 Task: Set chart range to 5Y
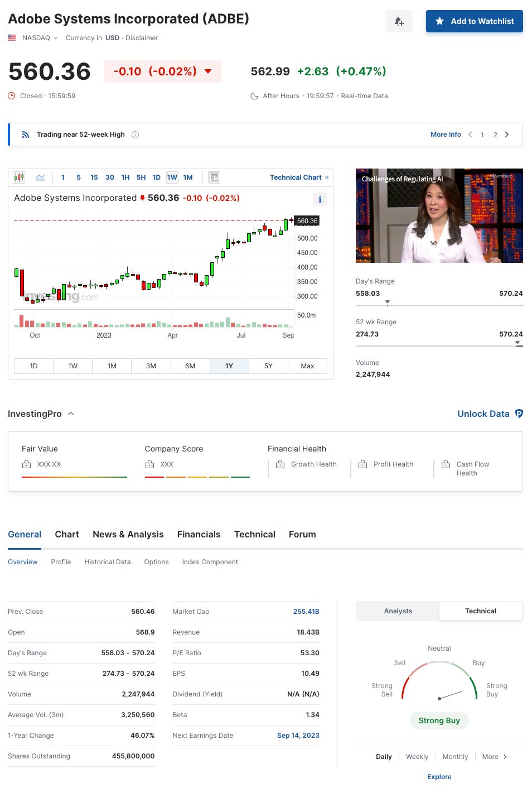click(x=268, y=366)
